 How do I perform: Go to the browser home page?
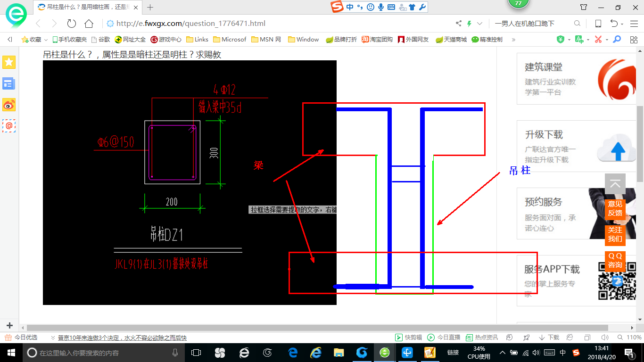89,24
